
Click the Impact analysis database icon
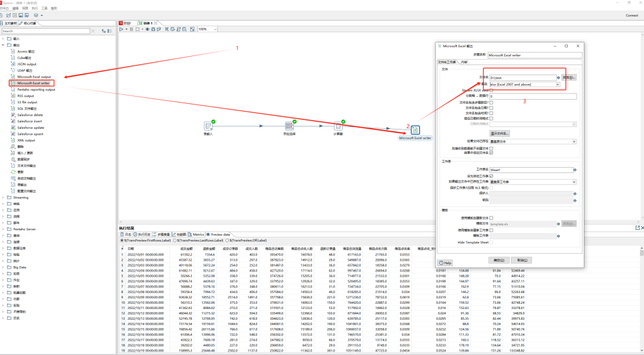173,29
